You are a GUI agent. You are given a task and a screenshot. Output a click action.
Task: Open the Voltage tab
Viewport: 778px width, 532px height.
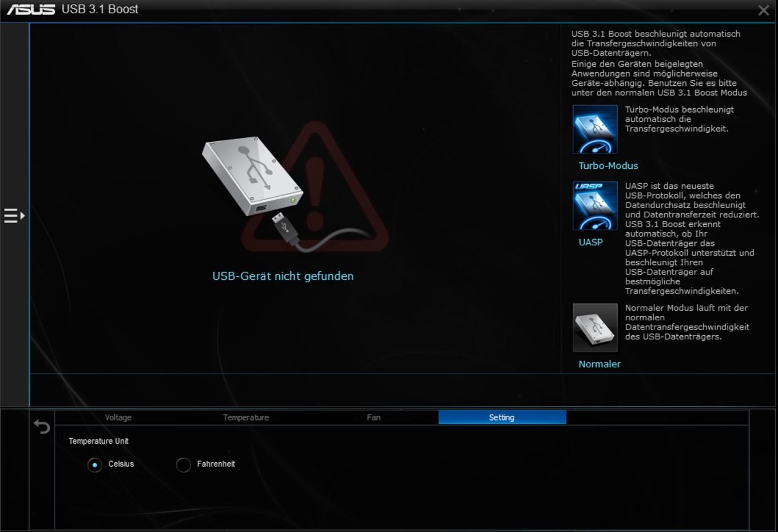(118, 418)
